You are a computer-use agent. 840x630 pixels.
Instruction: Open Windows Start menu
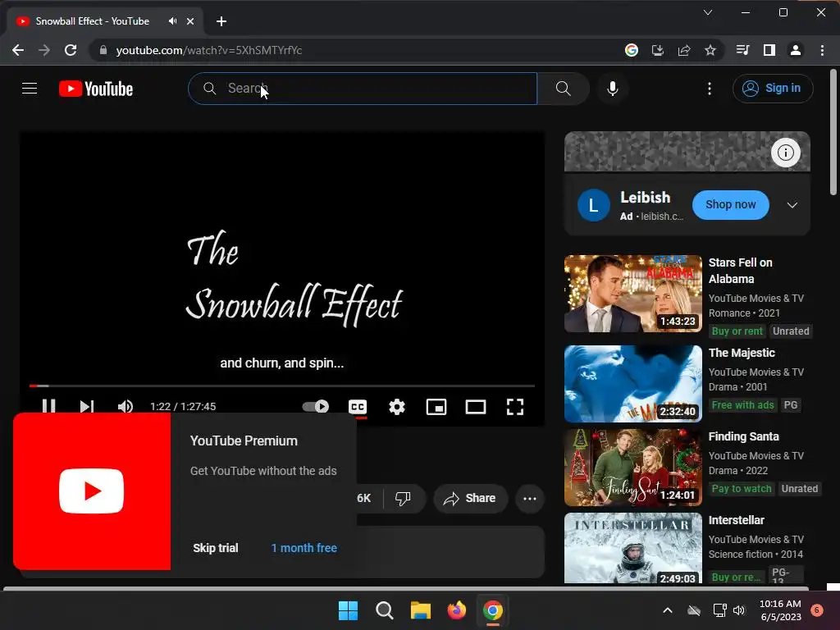tap(348, 610)
